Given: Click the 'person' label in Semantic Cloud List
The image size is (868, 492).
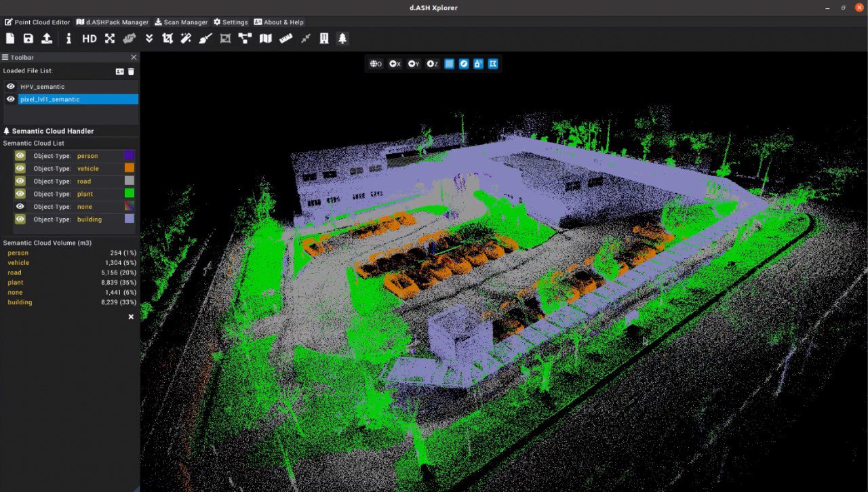Looking at the screenshot, I should 87,156.
